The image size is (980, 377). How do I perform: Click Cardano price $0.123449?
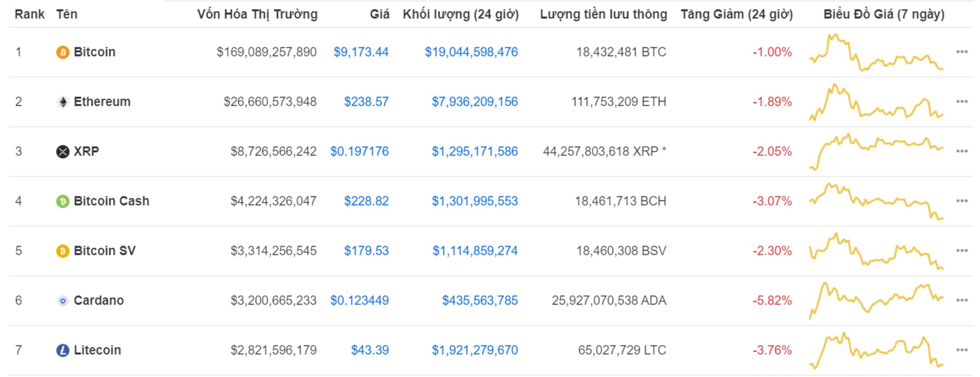coord(359,301)
